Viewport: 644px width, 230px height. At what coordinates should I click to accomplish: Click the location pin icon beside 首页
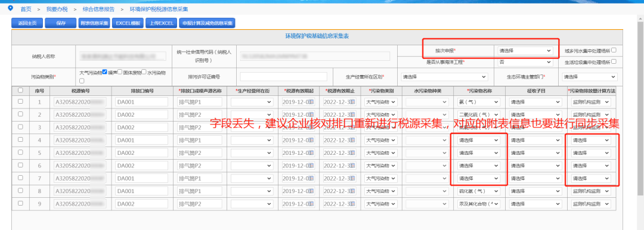click(x=10, y=8)
